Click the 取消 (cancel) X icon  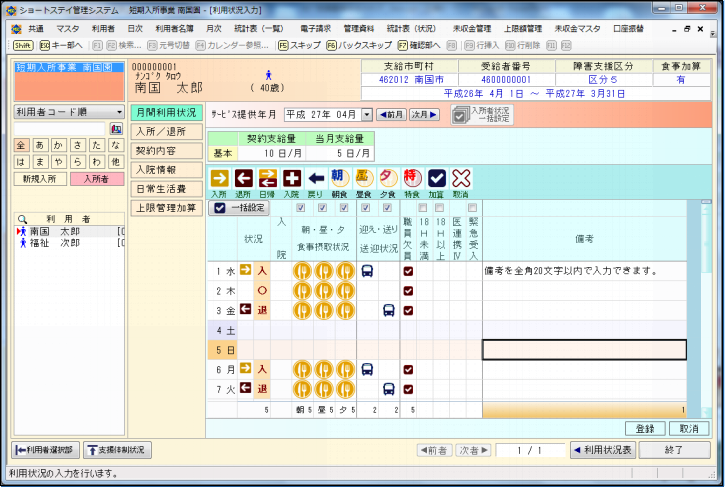tap(460, 179)
